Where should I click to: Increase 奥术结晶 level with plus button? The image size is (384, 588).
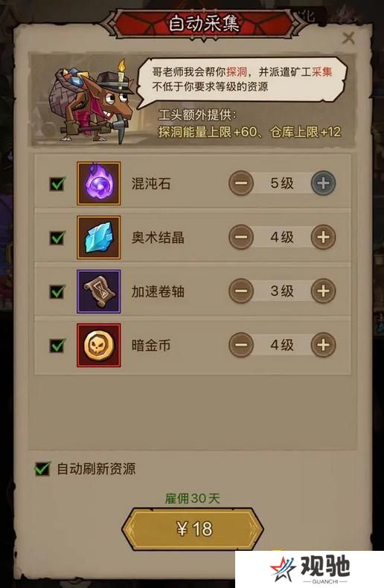(x=323, y=237)
